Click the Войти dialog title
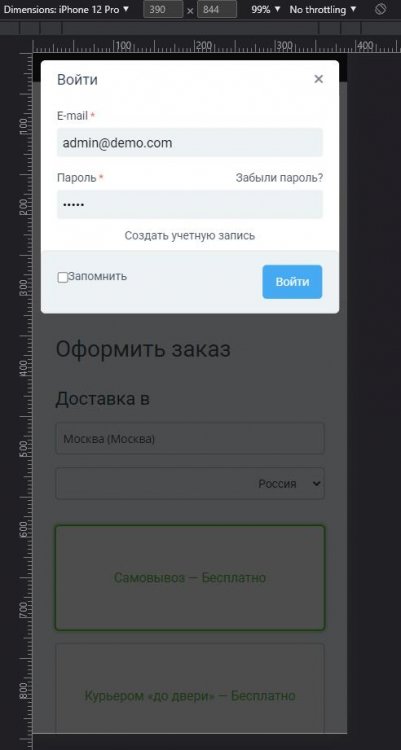 click(x=78, y=79)
